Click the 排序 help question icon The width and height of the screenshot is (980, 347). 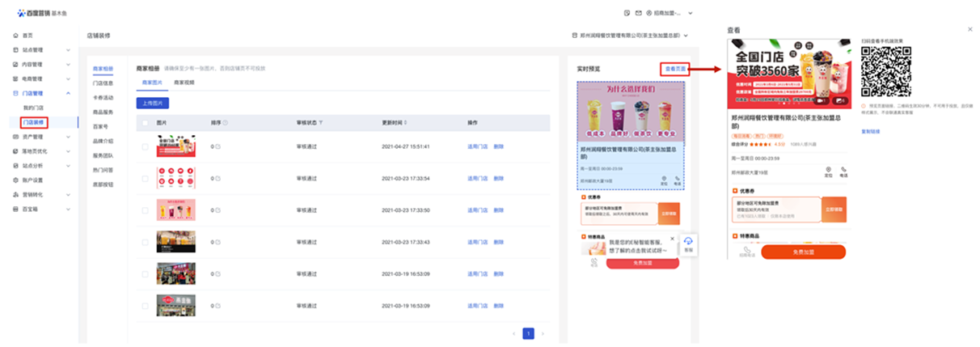pyautogui.click(x=226, y=123)
